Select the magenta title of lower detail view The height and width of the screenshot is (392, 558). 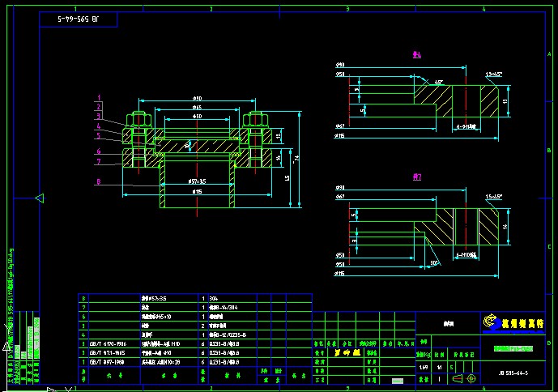[417, 176]
